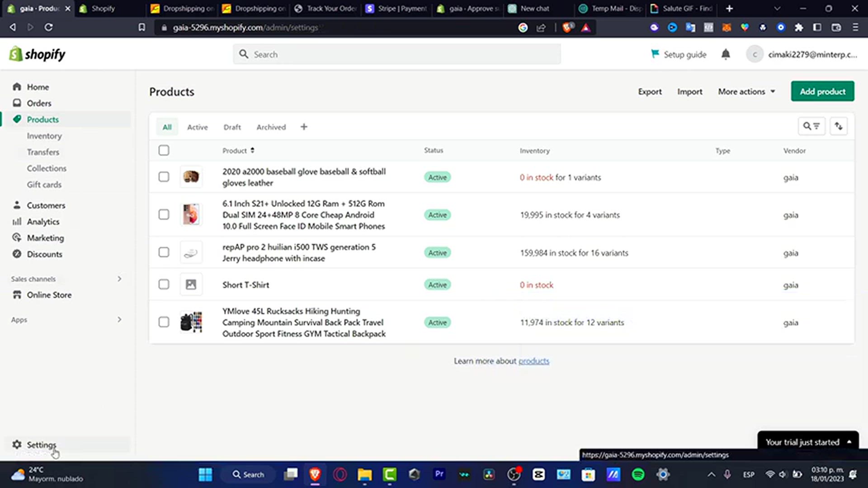Click the Shopify search field
868x488 pixels.
tap(397, 55)
